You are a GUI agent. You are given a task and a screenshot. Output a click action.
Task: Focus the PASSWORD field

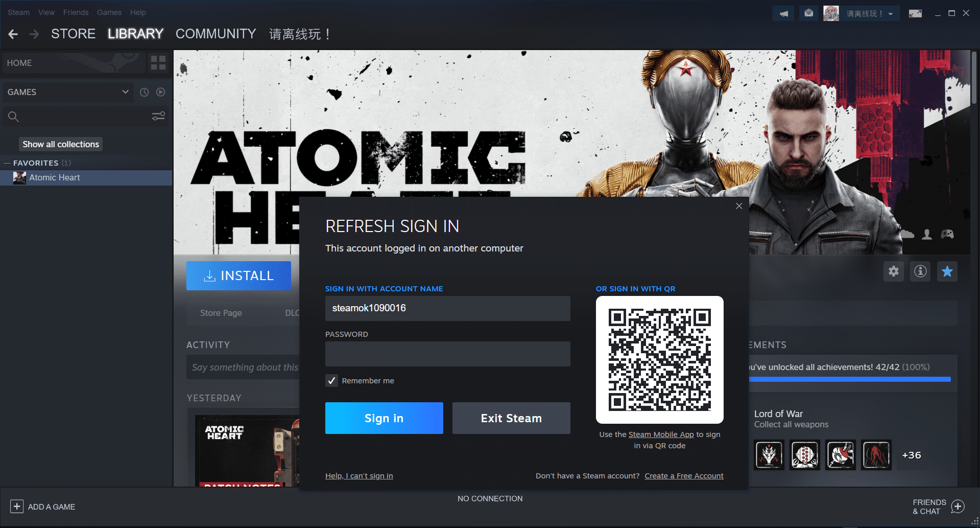[x=448, y=354]
